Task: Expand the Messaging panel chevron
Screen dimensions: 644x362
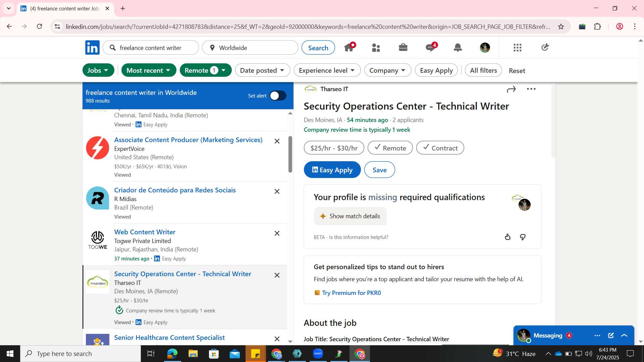Action: pyautogui.click(x=624, y=336)
